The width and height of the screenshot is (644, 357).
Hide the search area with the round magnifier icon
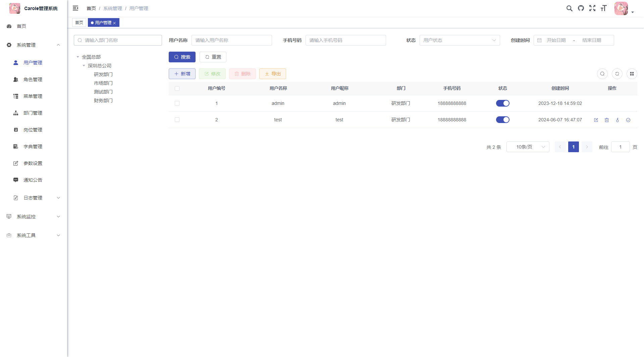602,74
